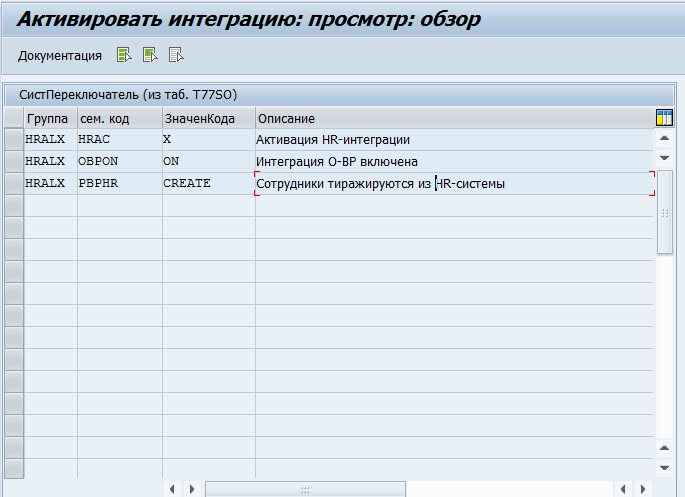This screenshot has width=685, height=497.
Task: Click scroll-up arrow beside the HRAC row
Action: (664, 138)
